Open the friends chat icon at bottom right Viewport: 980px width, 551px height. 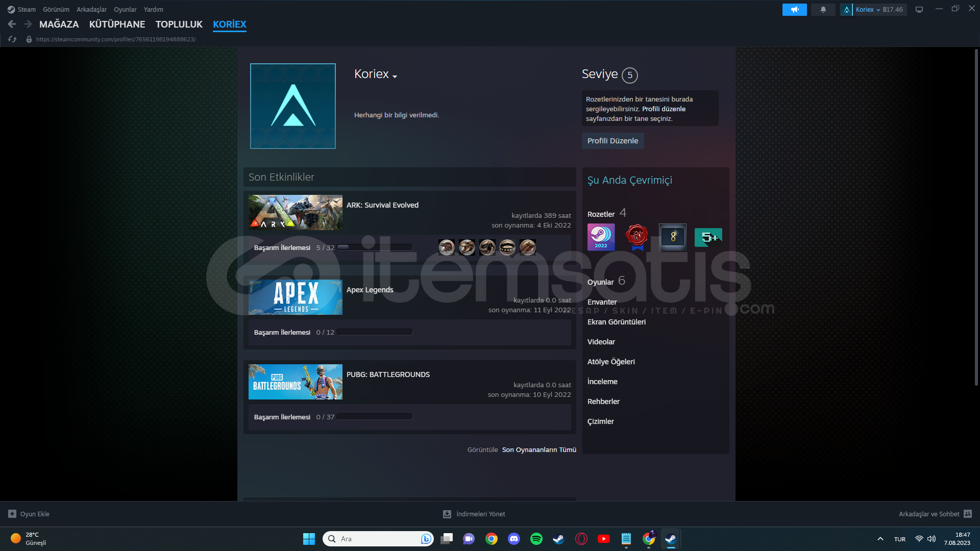point(968,514)
